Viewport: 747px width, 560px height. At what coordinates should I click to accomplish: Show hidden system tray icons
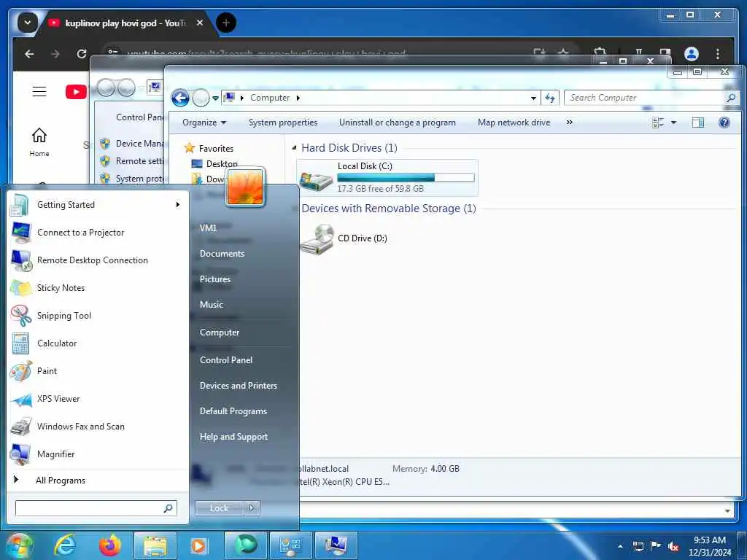pyautogui.click(x=620, y=546)
